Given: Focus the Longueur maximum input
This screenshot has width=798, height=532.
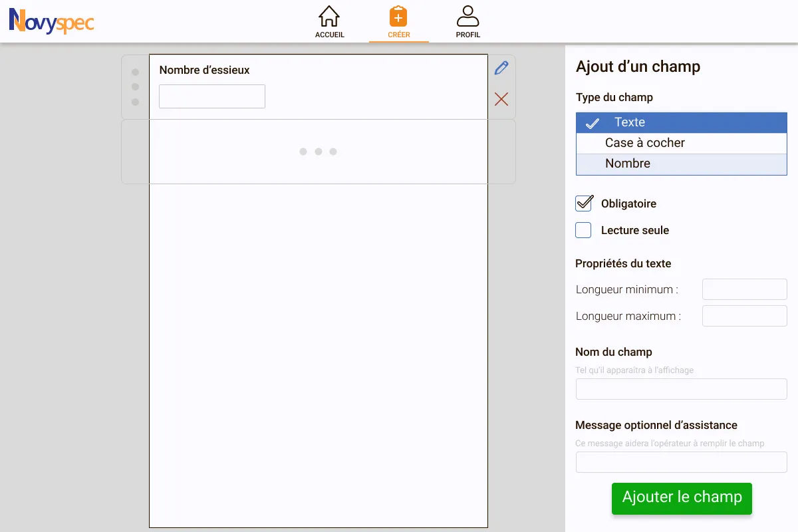Looking at the screenshot, I should (x=744, y=316).
